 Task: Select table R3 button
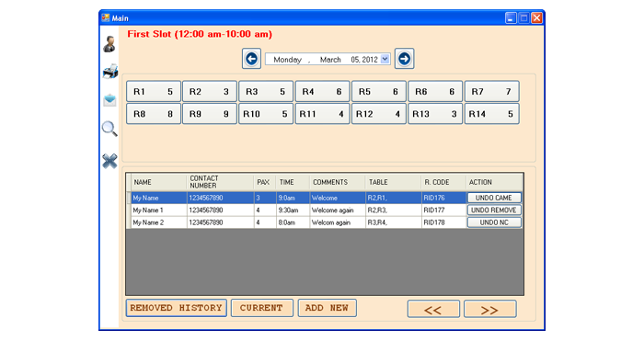pos(266,92)
